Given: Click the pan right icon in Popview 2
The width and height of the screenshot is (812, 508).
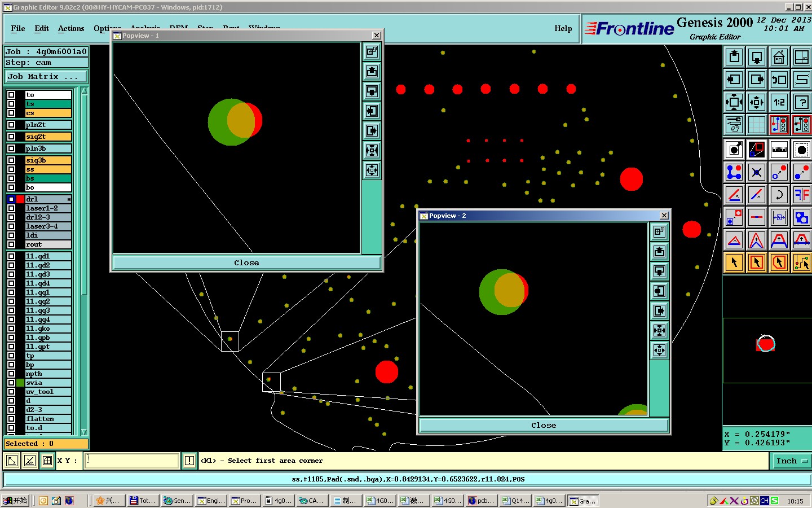Looking at the screenshot, I should click(x=659, y=311).
